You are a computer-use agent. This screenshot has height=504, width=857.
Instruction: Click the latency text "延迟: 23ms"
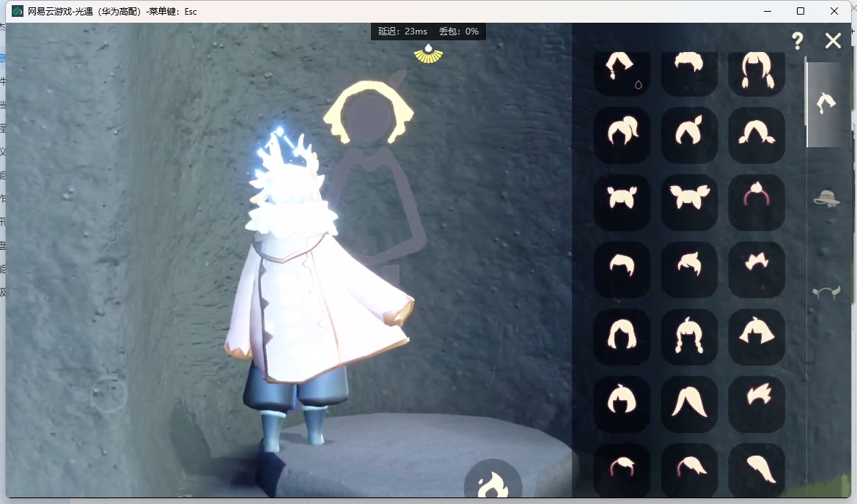click(402, 31)
